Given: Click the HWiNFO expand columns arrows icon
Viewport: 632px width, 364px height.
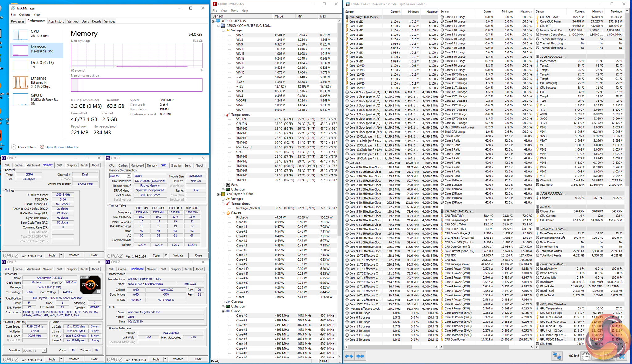Looking at the screenshot, I should 349,356.
